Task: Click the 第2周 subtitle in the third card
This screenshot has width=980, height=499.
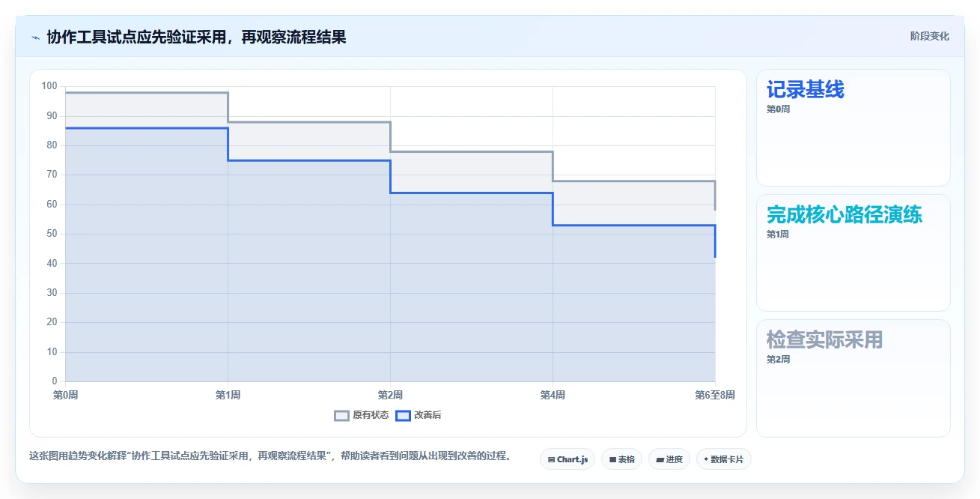Action: pos(778,360)
